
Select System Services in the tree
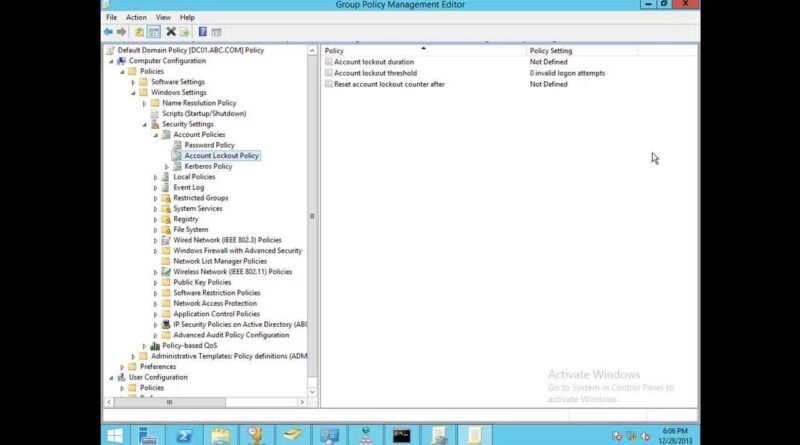click(x=197, y=208)
